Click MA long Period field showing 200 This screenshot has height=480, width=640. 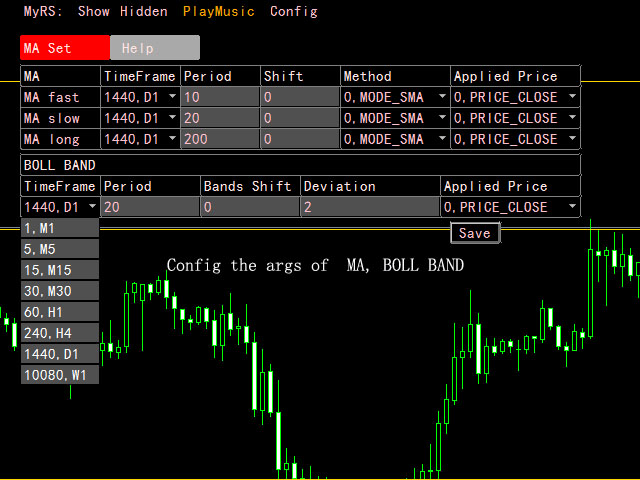coord(220,139)
